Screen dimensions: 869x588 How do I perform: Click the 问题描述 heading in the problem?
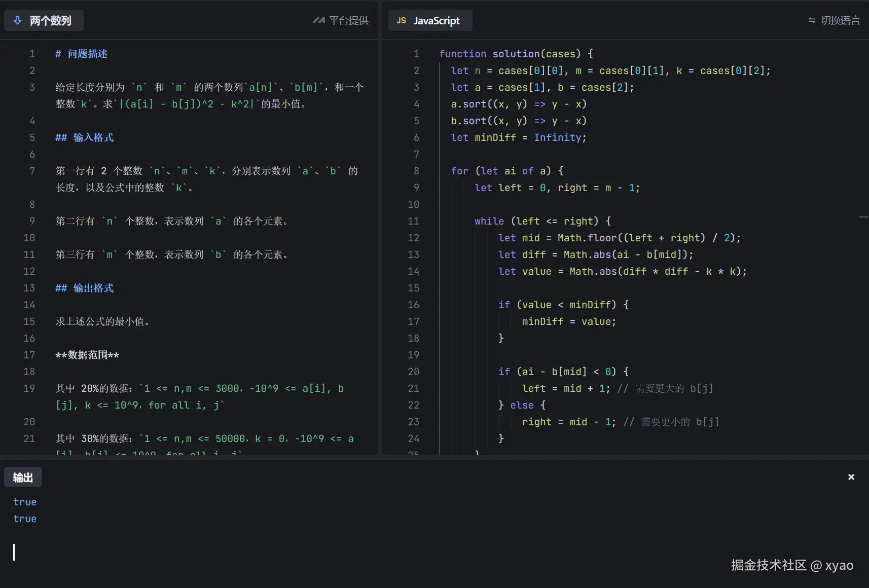pos(87,54)
